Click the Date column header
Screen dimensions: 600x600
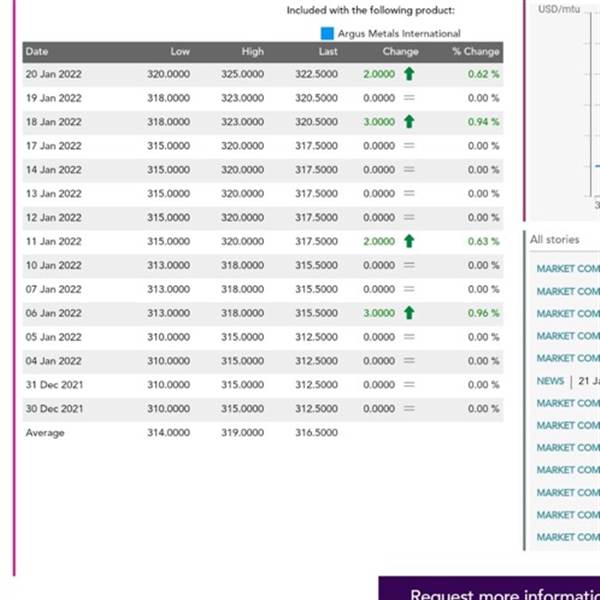(x=37, y=52)
